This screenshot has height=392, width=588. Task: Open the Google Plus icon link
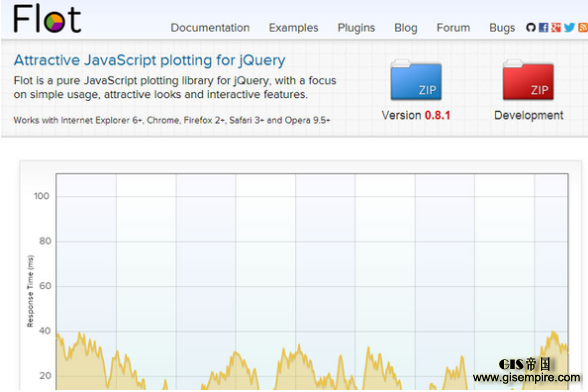point(556,27)
